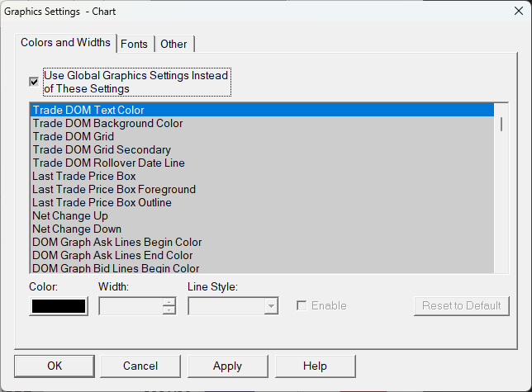Tick the Enable checkbox

click(302, 305)
